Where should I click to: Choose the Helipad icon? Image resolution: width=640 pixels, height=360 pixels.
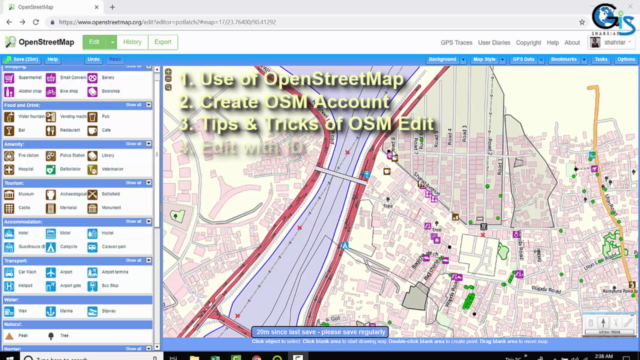click(9, 286)
